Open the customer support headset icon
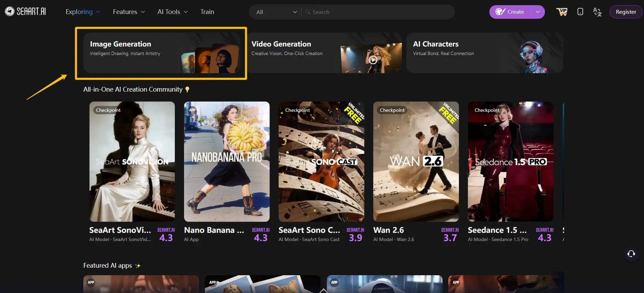The width and height of the screenshot is (644, 293). [x=631, y=254]
